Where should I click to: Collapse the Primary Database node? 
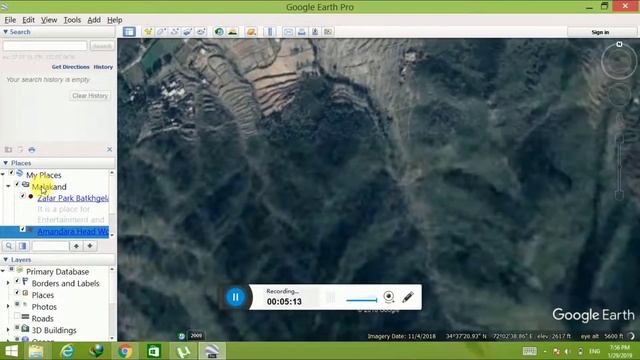coord(3,271)
